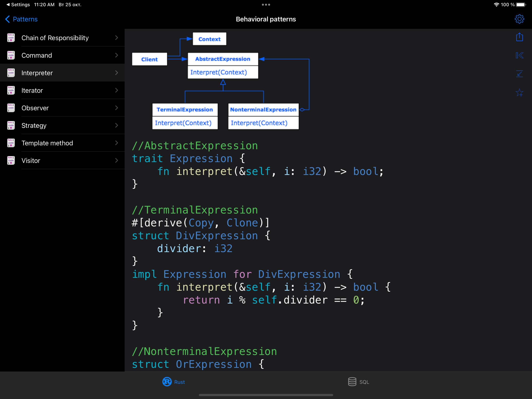Expand Visitor row chevron
Image resolution: width=532 pixels, height=399 pixels.
116,160
